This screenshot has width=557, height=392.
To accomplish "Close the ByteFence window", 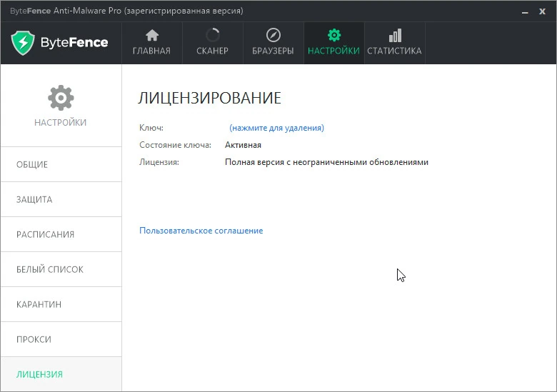I will pyautogui.click(x=542, y=11).
